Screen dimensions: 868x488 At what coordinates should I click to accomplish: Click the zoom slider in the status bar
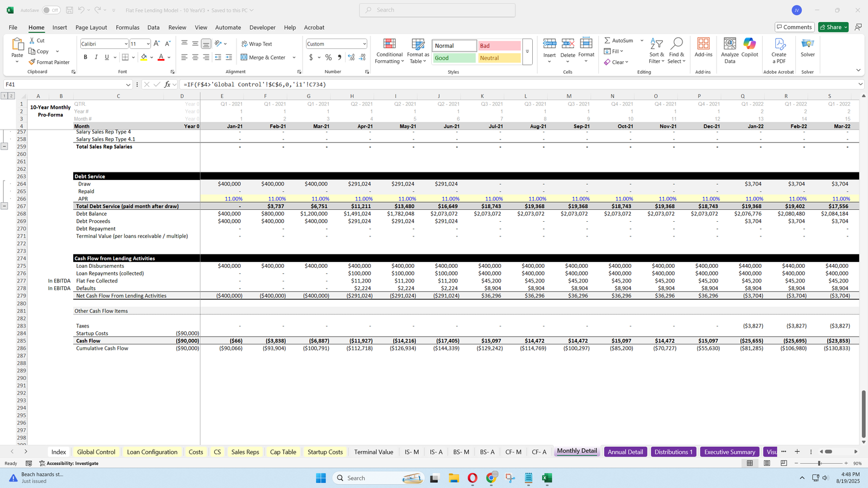click(819, 463)
